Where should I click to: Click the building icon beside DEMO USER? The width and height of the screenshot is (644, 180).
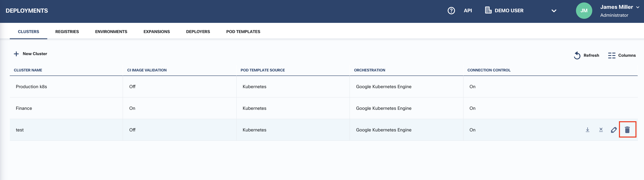click(x=488, y=10)
